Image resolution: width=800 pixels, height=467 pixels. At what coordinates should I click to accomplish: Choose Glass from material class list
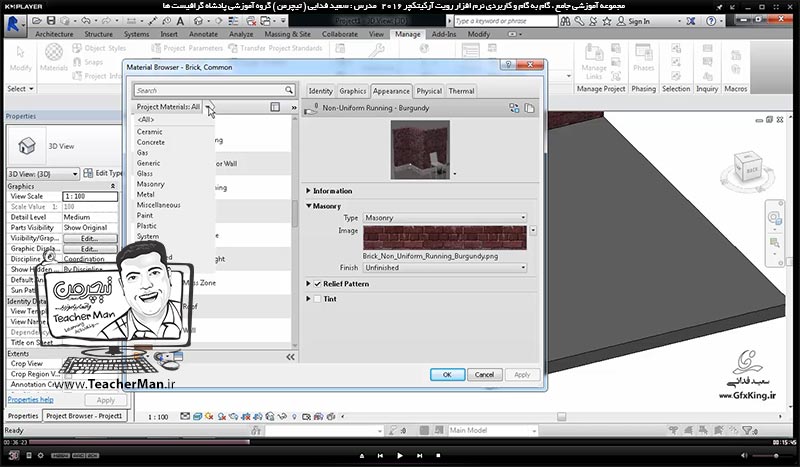pyautogui.click(x=144, y=173)
